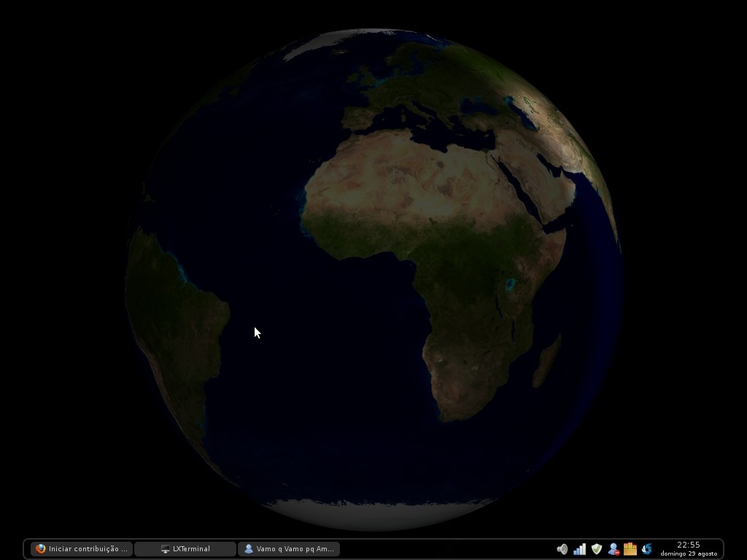
Task: Open the network signal bars tray icon
Action: click(x=579, y=549)
